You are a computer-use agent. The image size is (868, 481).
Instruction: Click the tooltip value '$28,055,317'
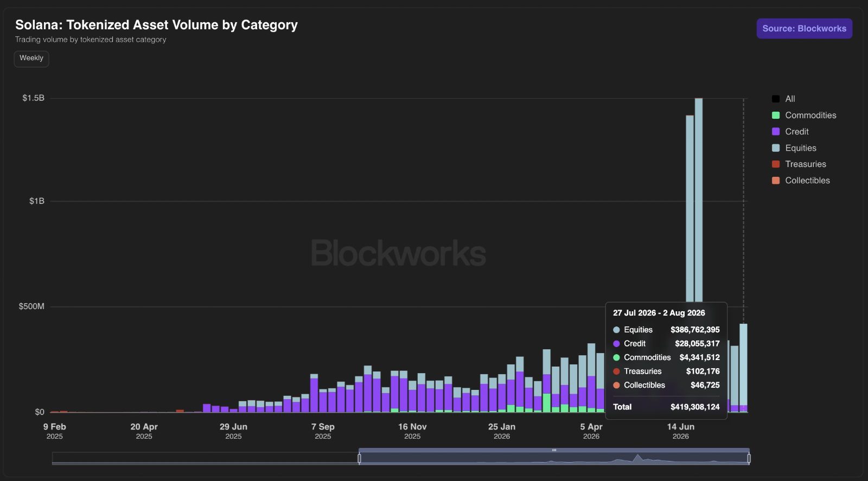[697, 344]
